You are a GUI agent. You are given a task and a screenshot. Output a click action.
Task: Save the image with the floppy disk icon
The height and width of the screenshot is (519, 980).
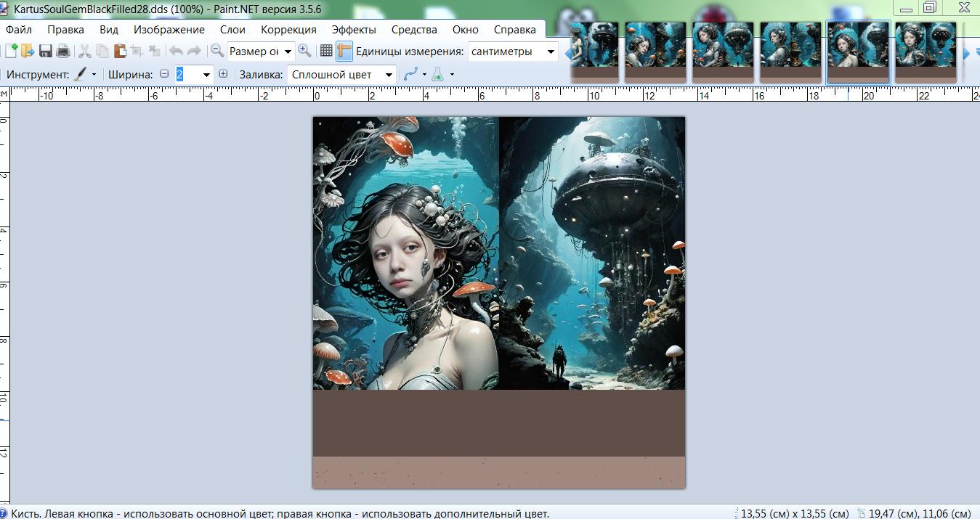pyautogui.click(x=46, y=51)
